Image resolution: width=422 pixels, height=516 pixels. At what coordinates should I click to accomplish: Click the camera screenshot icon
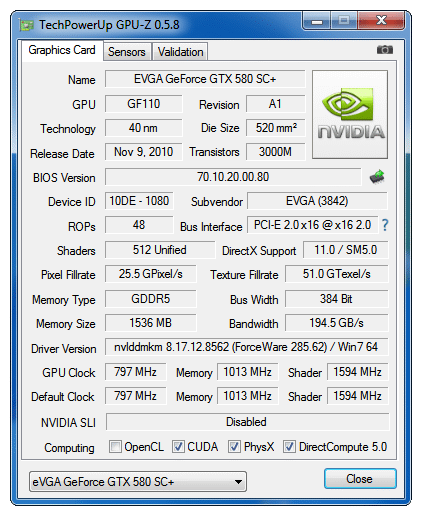pos(385,50)
